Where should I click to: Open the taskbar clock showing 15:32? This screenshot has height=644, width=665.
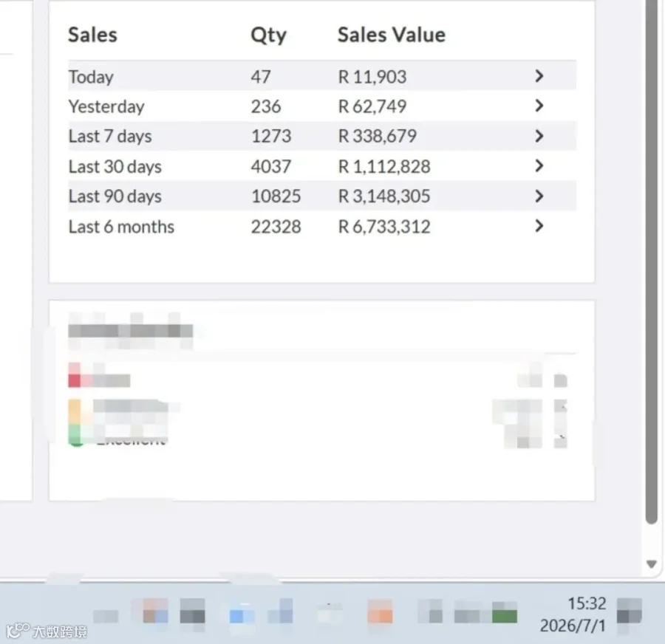click(x=573, y=614)
